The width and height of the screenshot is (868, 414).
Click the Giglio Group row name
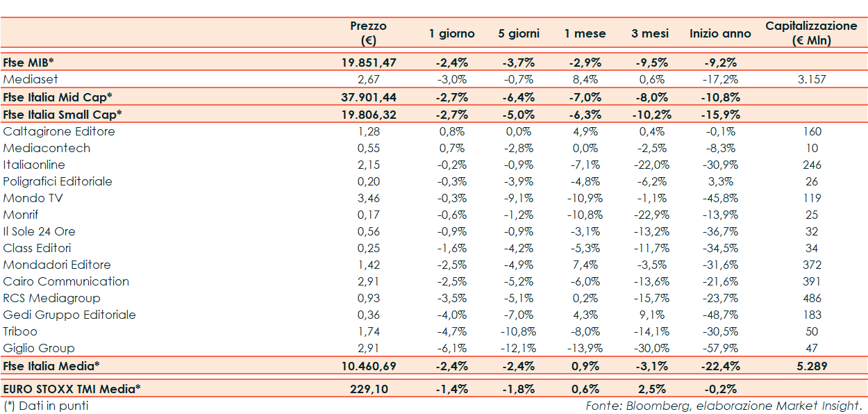[39, 348]
